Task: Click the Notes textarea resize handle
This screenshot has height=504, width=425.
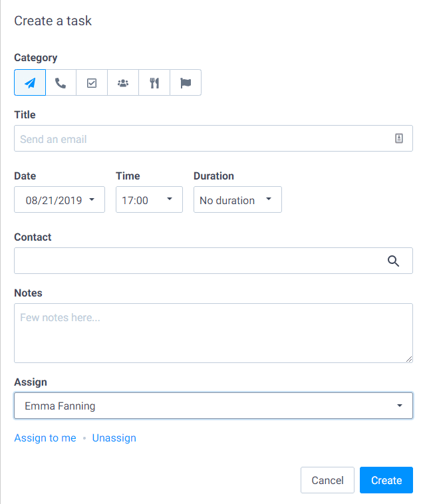Action: pos(409,359)
